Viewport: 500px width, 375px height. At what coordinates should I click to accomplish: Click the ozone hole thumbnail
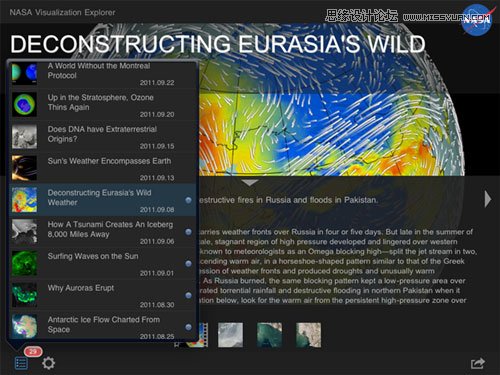click(24, 104)
